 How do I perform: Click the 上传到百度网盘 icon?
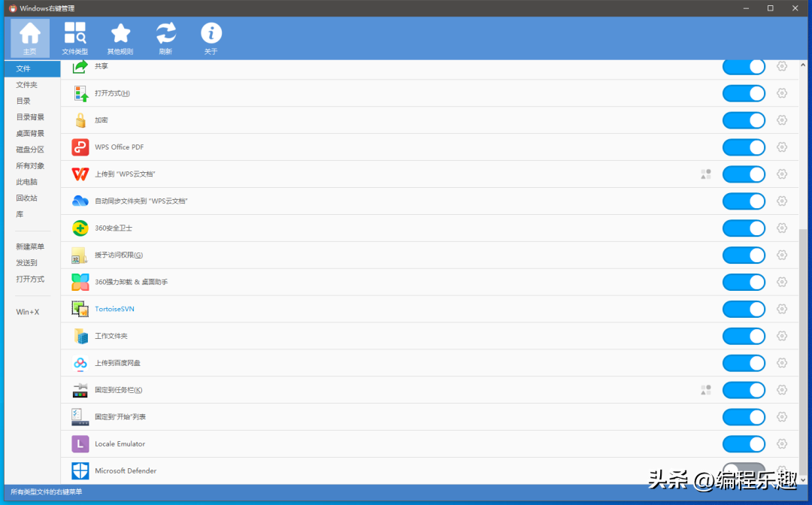point(80,363)
